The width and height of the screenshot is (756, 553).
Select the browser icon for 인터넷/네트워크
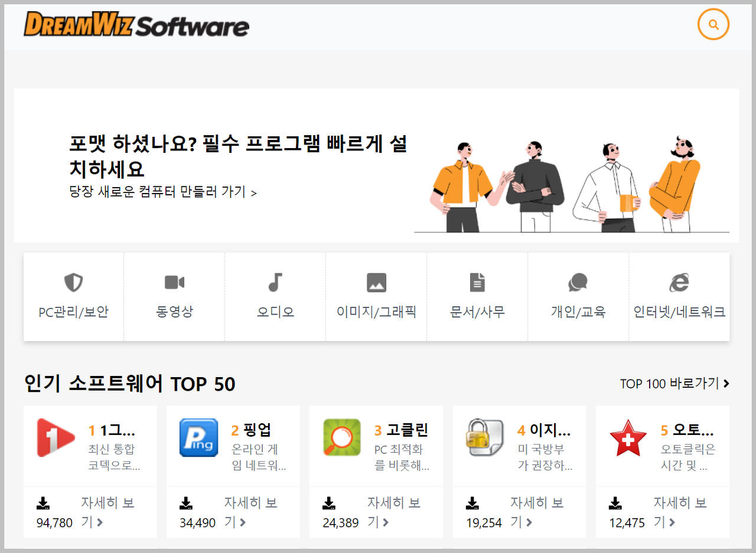[x=679, y=283]
